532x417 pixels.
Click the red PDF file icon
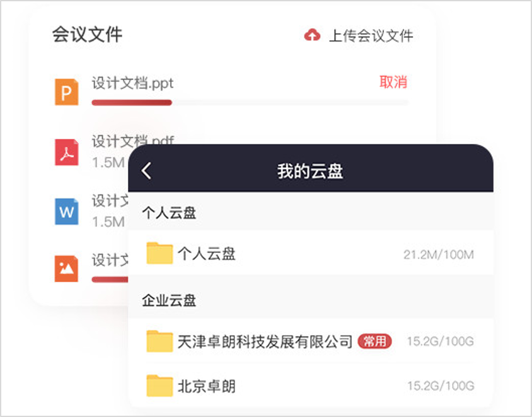click(x=67, y=152)
